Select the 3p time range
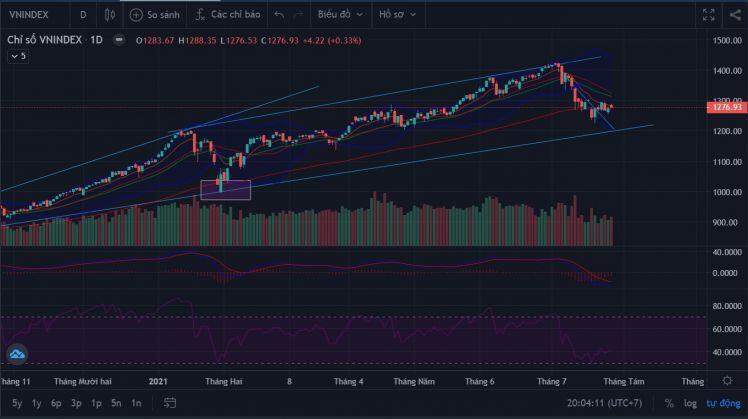 point(76,403)
